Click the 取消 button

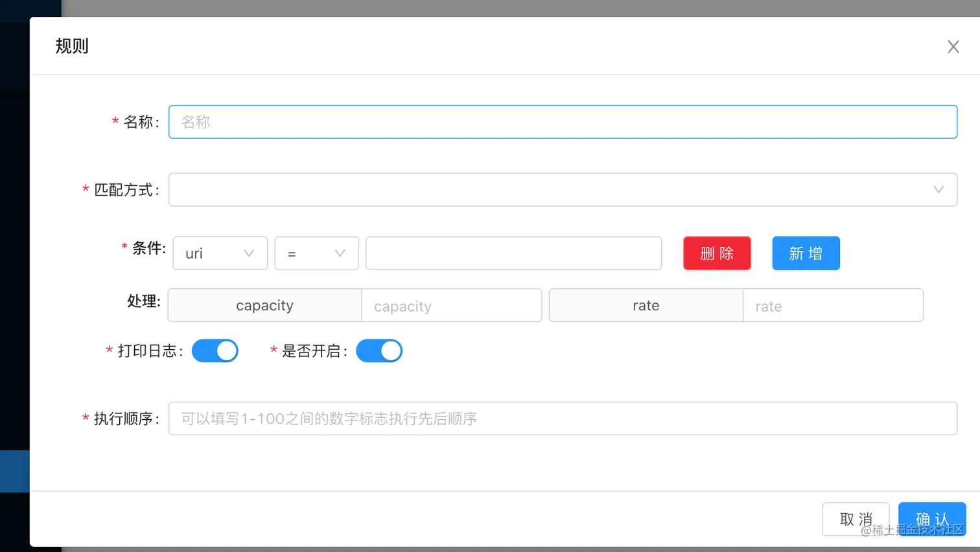pyautogui.click(x=856, y=520)
